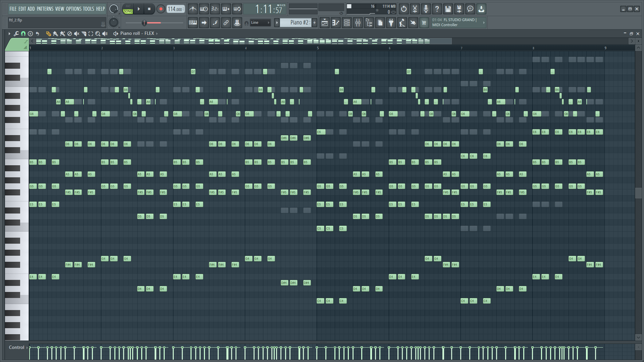The image size is (644, 362).
Task: Click the microphone one-click recording icon
Action: click(x=426, y=9)
